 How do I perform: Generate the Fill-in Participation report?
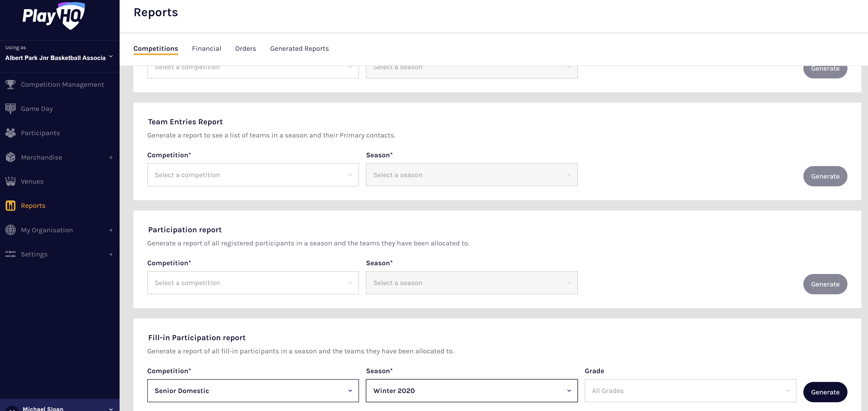pyautogui.click(x=825, y=392)
